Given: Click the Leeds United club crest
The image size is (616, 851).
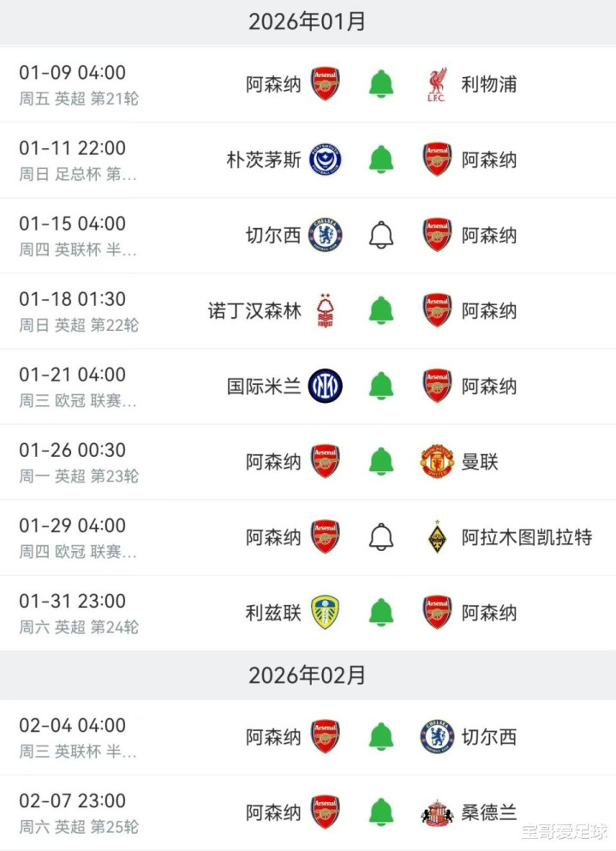Looking at the screenshot, I should point(326,613).
